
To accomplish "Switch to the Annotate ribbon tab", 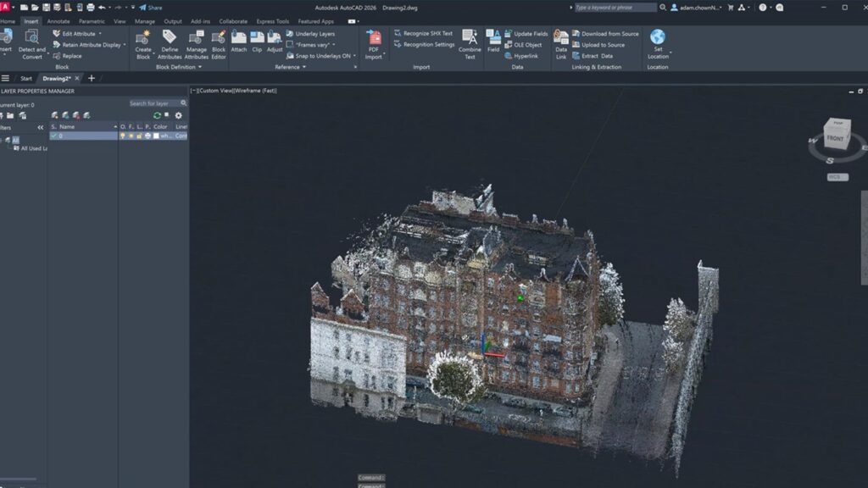I will point(58,21).
